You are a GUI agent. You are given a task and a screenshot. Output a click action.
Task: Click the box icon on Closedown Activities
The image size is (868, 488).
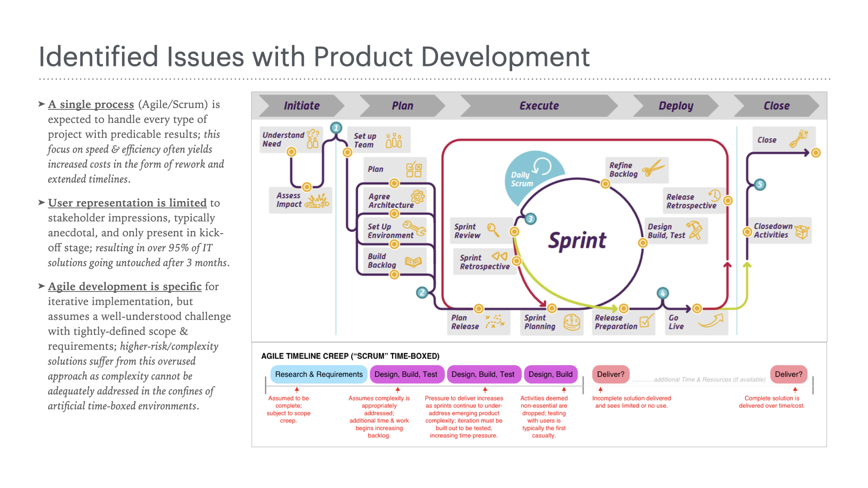(802, 232)
